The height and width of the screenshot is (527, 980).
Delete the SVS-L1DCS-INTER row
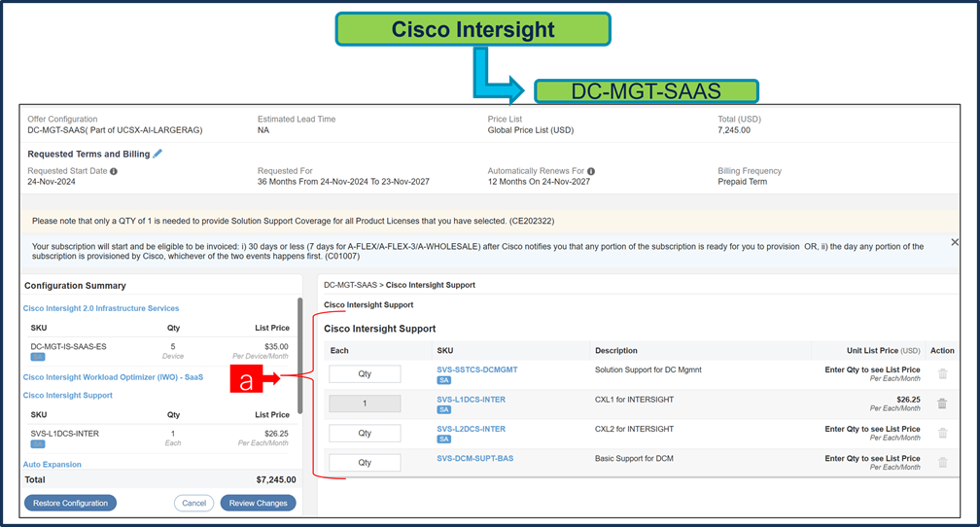click(942, 404)
